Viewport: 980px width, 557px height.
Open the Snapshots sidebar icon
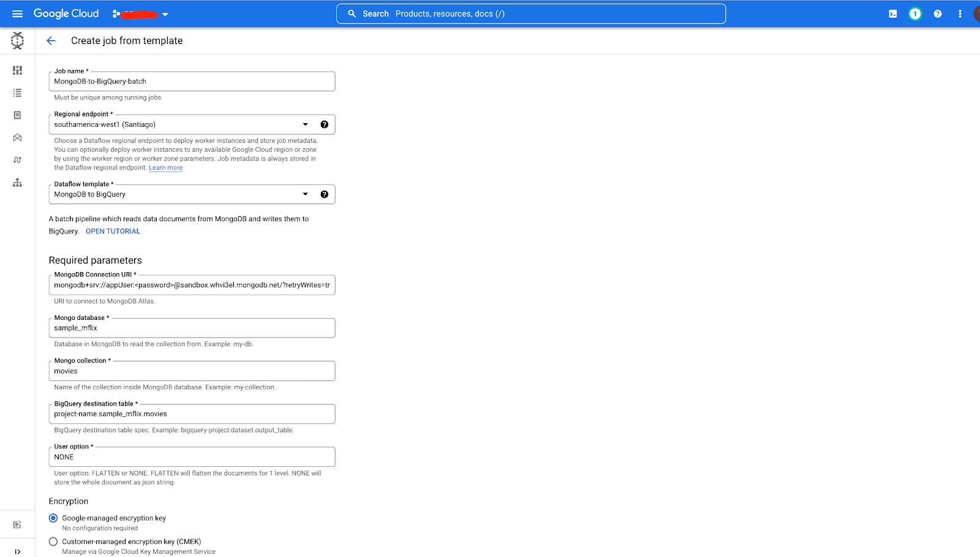coord(17,115)
